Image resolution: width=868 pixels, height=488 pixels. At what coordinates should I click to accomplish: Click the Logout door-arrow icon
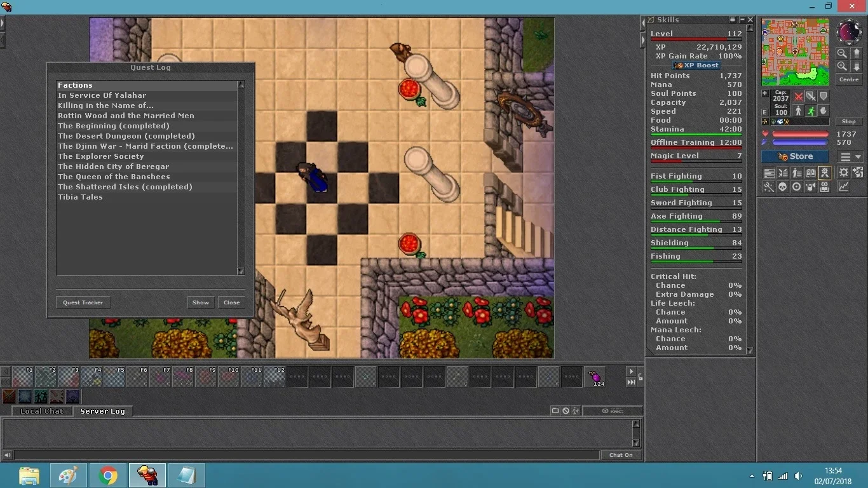pos(858,173)
